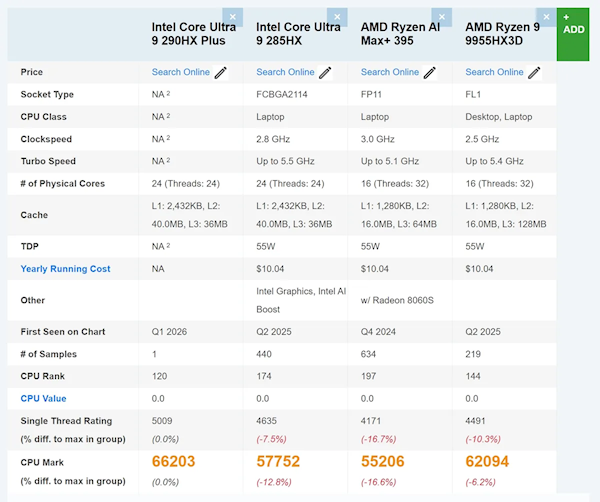
Task: Edit price pencil for Ryzen 9 9955HX3D
Action: [534, 73]
